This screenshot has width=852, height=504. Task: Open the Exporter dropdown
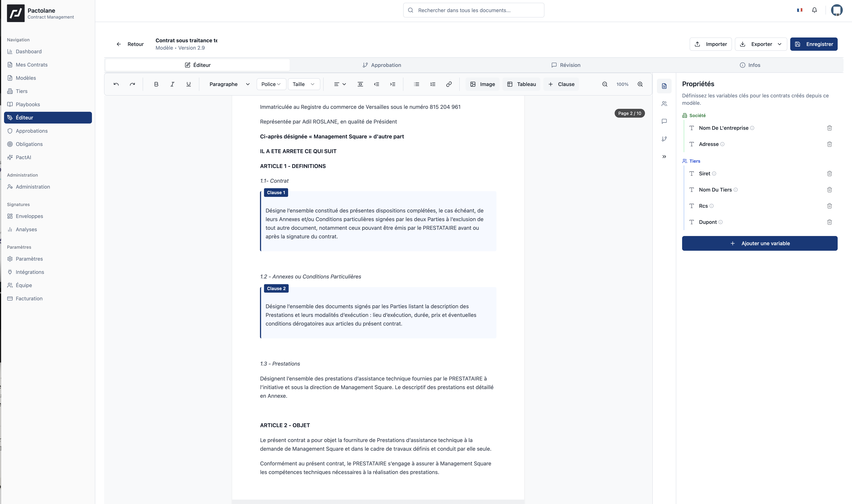coord(761,44)
